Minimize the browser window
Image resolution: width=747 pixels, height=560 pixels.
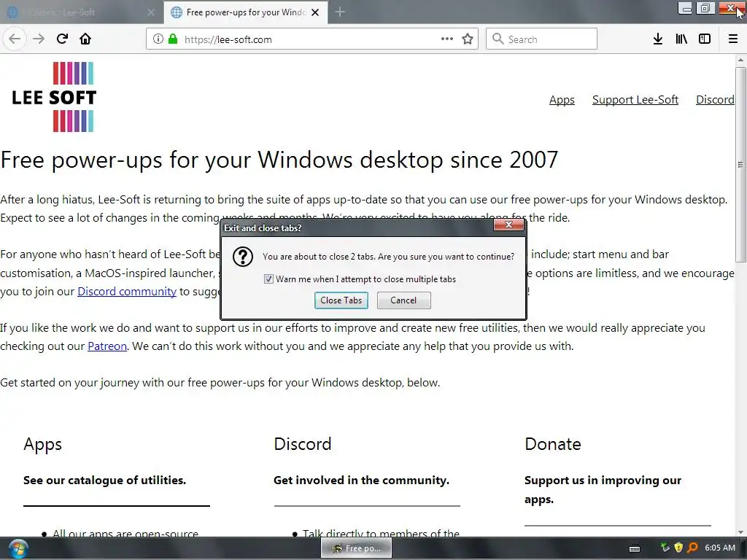point(686,8)
